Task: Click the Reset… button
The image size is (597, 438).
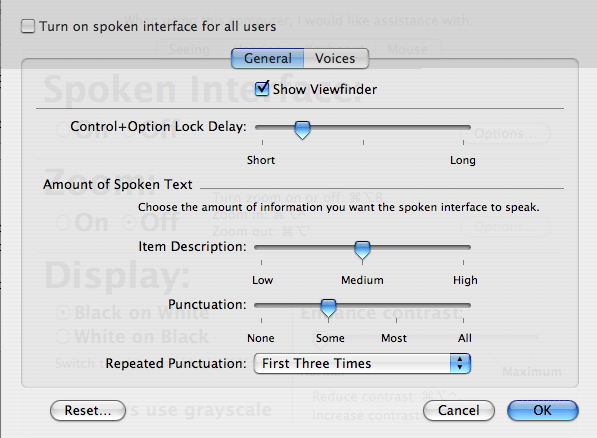Action: point(88,410)
